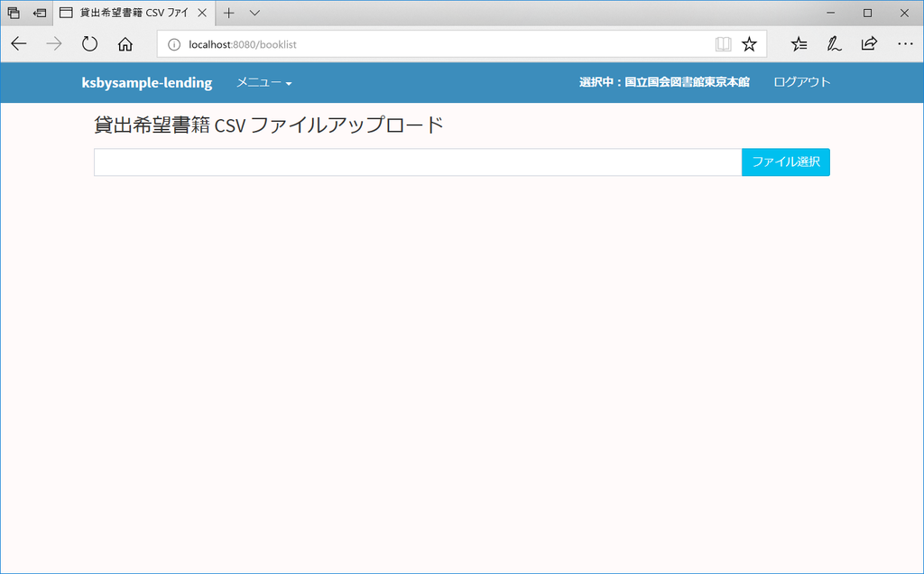The image size is (924, 574).
Task: Open a new tab with the plus button
Action: tap(229, 13)
